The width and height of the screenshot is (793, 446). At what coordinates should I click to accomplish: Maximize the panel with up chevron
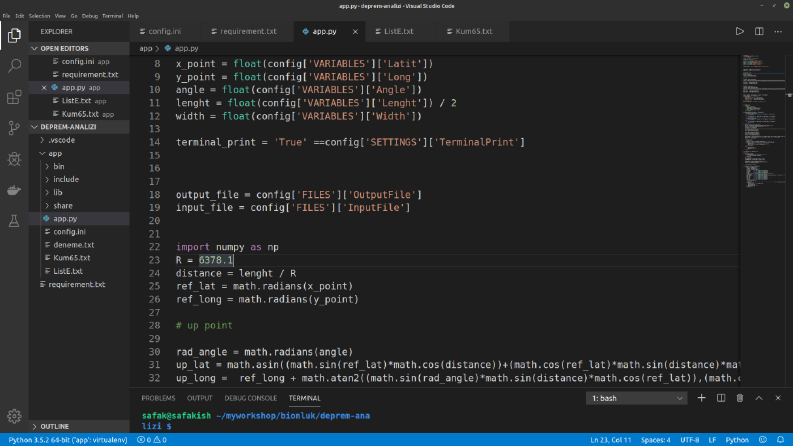pos(759,398)
